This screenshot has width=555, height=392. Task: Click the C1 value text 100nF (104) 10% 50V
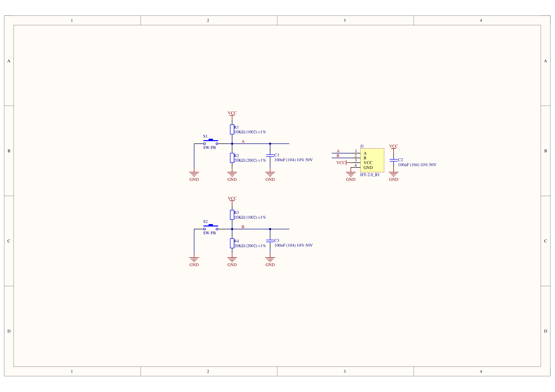click(293, 160)
